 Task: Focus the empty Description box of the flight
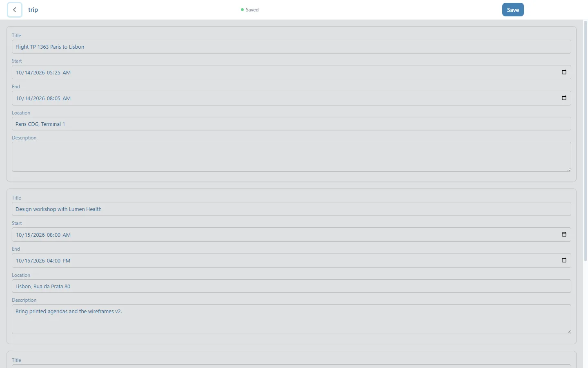(x=292, y=157)
